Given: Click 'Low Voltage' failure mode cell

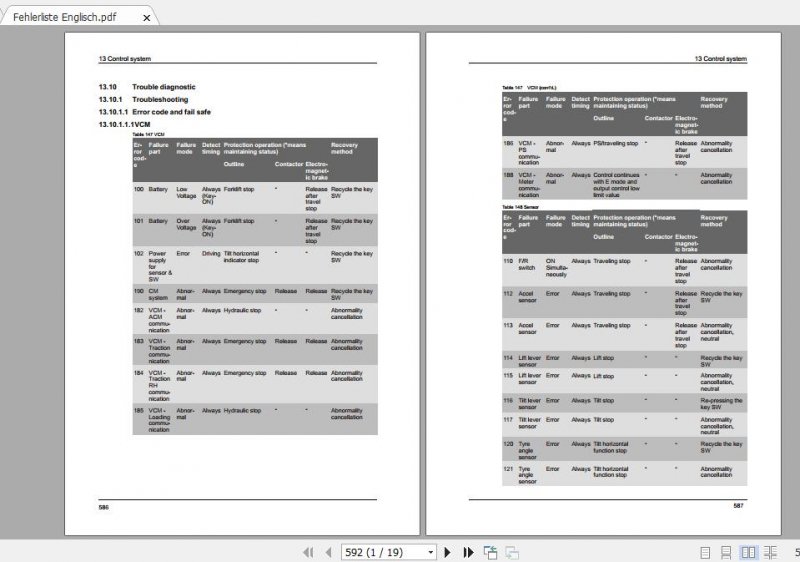Looking at the screenshot, I should 186,193.
